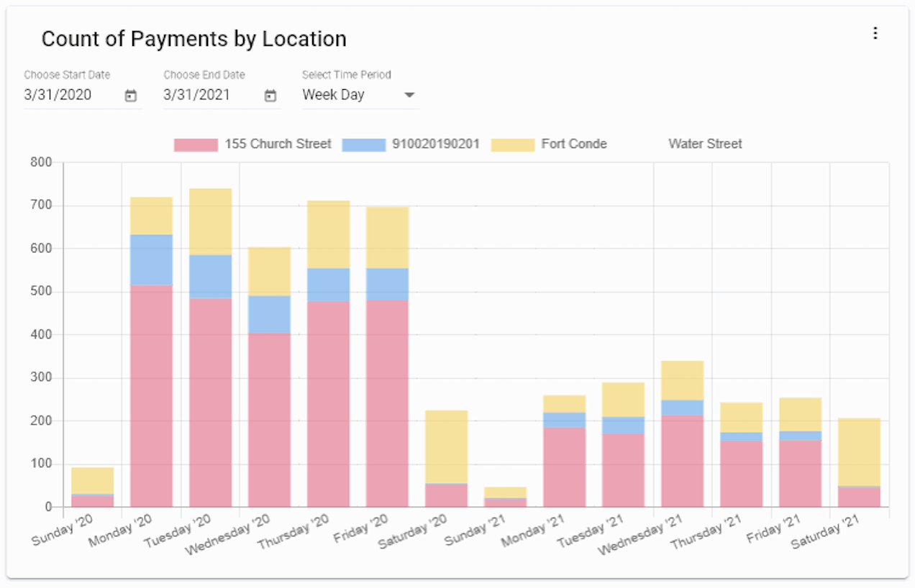Click the Choose End Date label
Viewport: 915px width, 588px height.
204,74
